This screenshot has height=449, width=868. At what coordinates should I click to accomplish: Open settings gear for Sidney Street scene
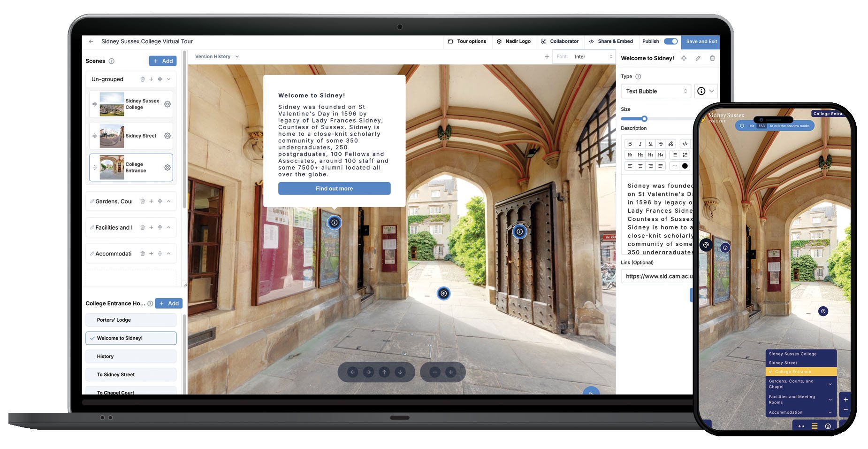(168, 136)
